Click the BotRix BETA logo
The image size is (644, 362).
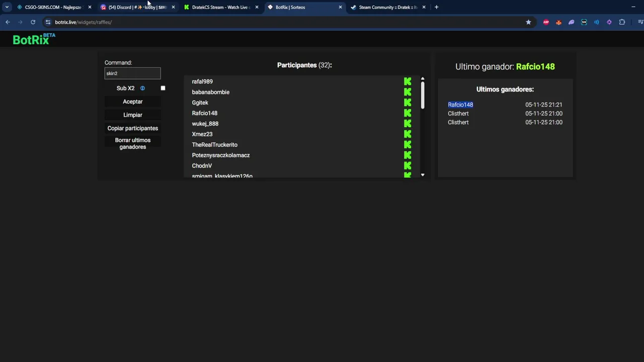[x=34, y=39]
